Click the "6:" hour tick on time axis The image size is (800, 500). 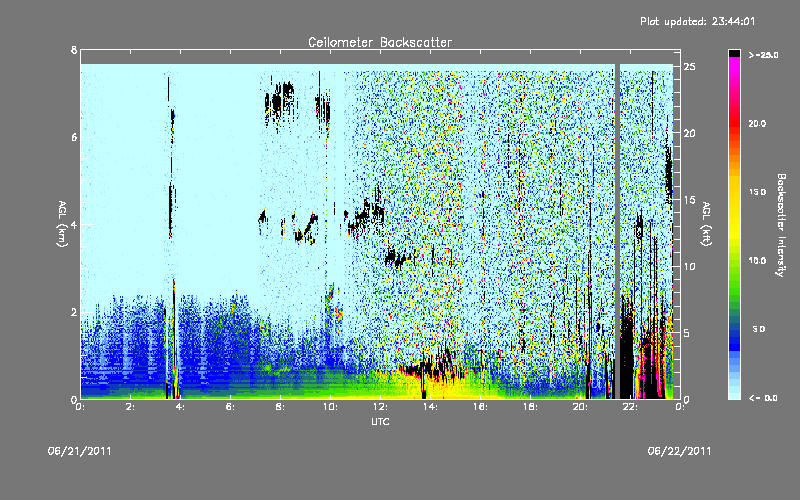(230, 407)
